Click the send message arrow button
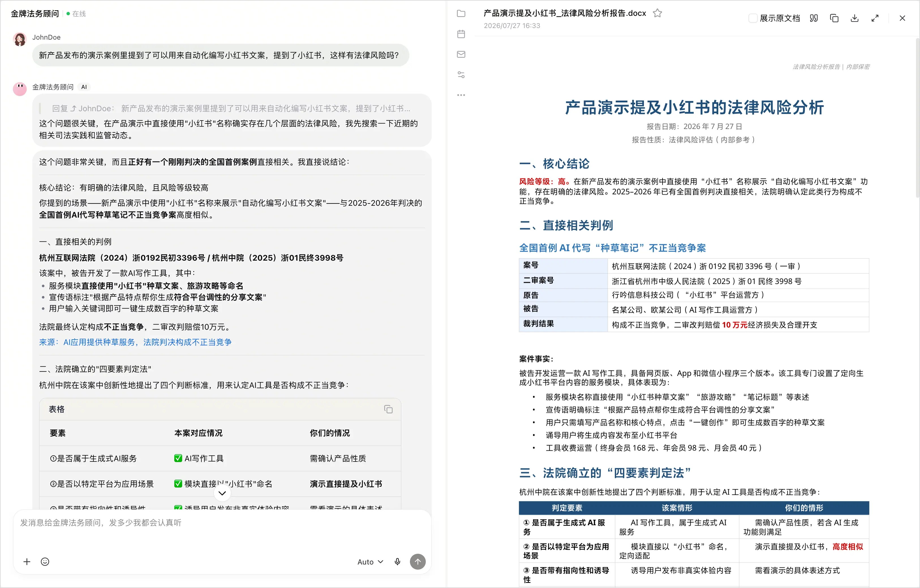The image size is (920, 588). pyautogui.click(x=418, y=562)
